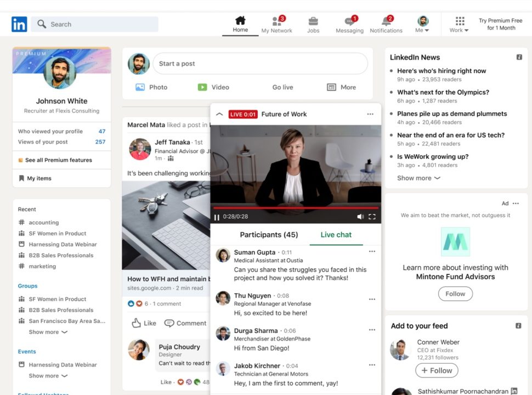
Task: Open 'Is WeWork growing up?' story
Action: 433,156
